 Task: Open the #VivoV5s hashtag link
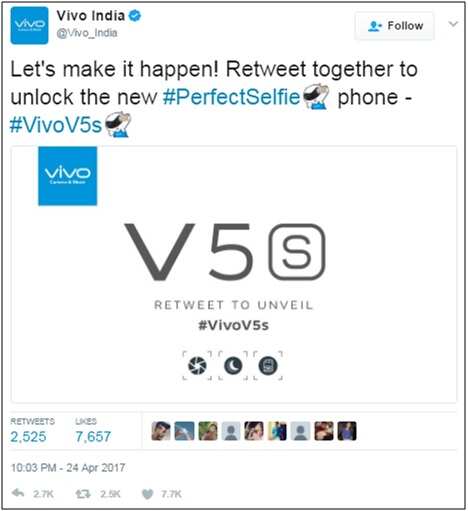55,125
